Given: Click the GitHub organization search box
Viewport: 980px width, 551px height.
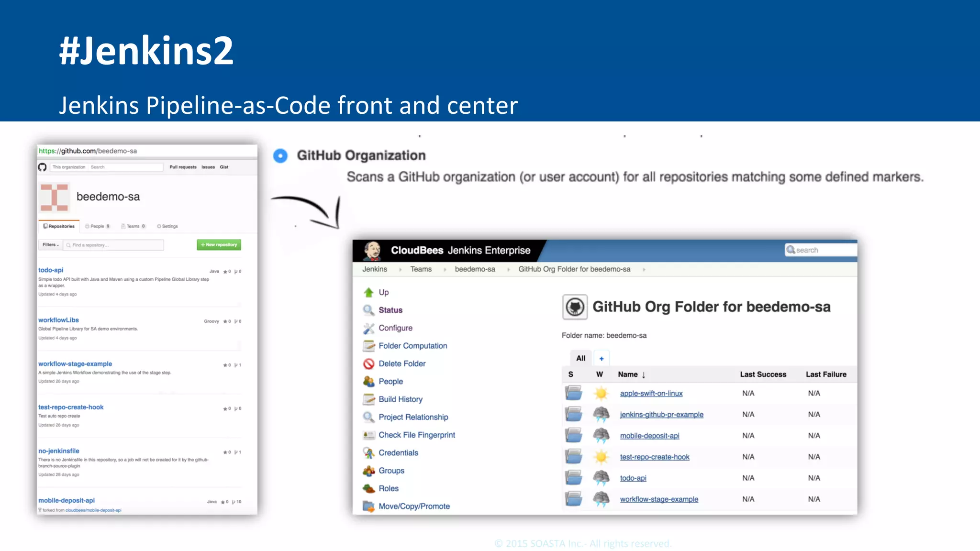Looking at the screenshot, I should point(107,167).
